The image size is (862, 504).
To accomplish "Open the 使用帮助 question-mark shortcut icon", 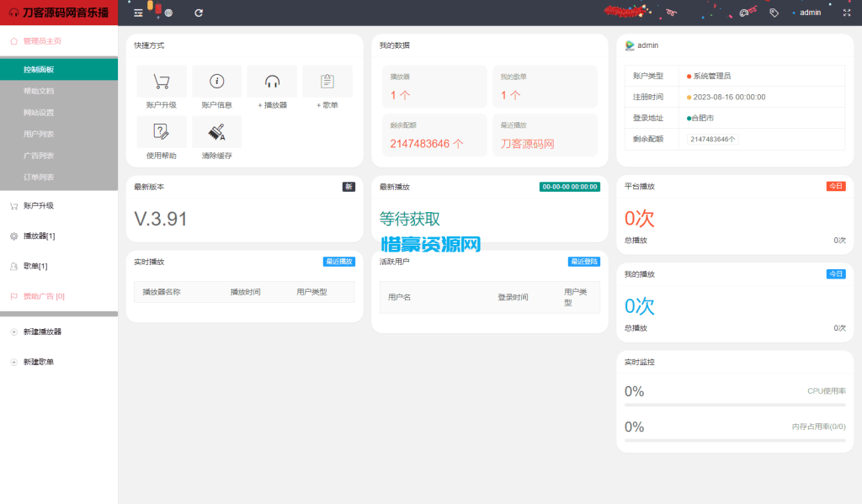I will 161,131.
